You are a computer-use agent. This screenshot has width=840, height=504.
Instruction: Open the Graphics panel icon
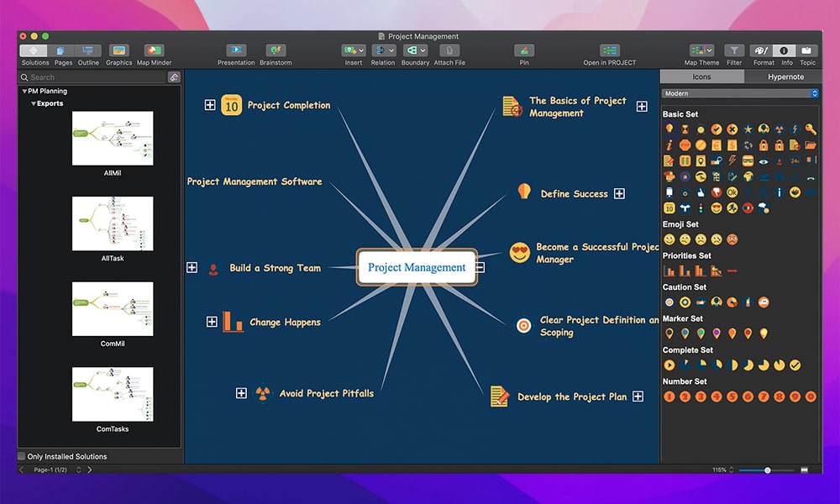(118, 50)
